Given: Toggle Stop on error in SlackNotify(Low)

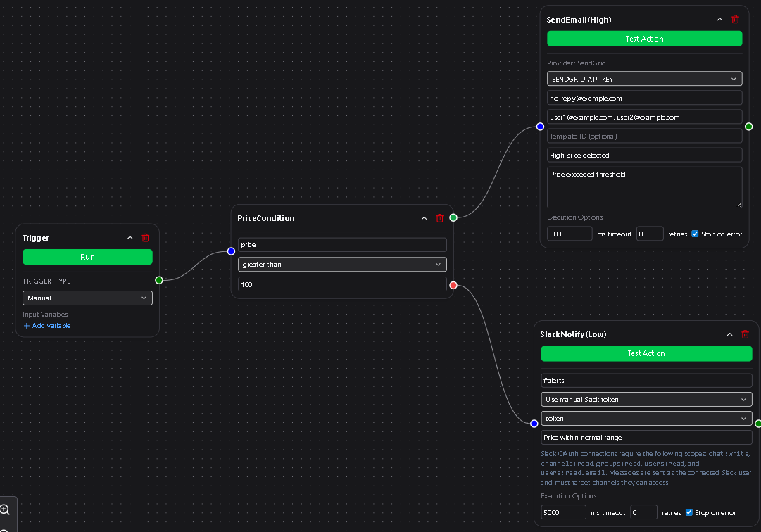Looking at the screenshot, I should click(688, 512).
